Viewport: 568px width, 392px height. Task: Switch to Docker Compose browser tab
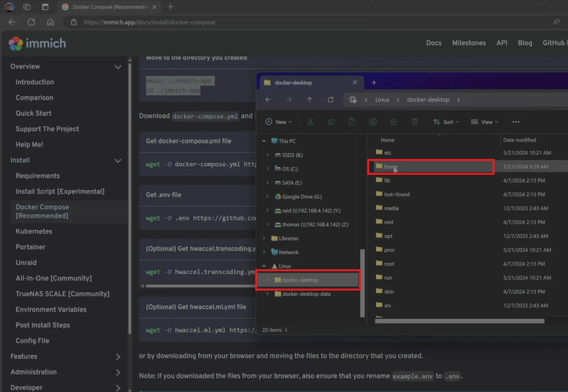point(109,7)
